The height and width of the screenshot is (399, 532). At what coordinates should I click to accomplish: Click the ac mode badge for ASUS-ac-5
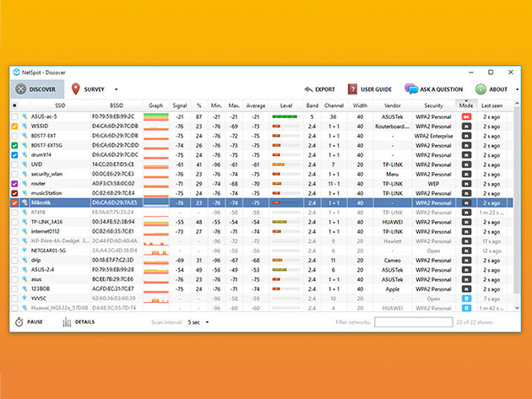point(466,116)
